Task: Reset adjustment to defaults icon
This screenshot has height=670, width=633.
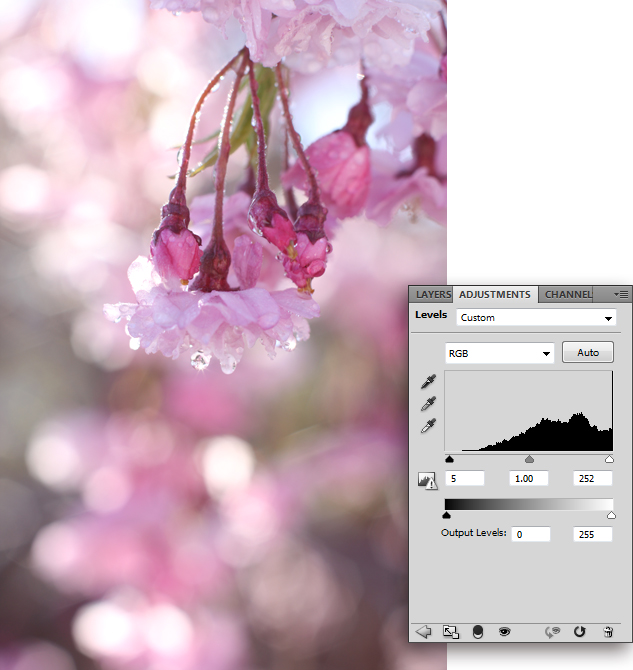Action: coord(579,632)
